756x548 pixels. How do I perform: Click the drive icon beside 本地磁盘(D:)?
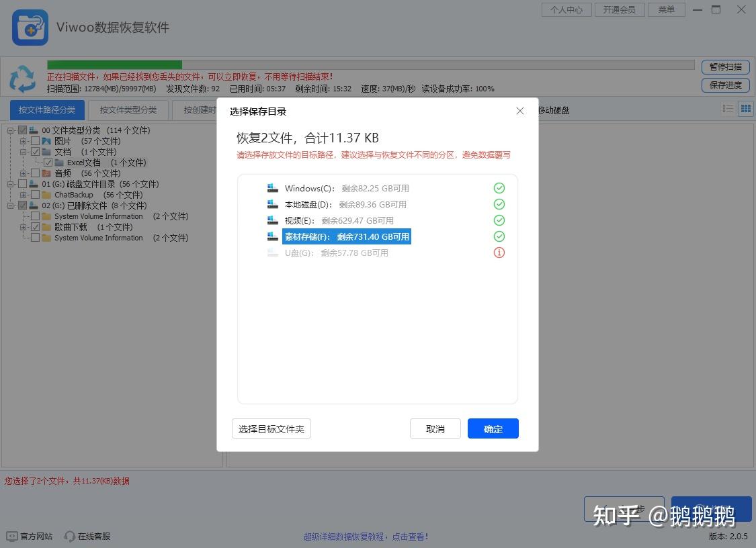(x=272, y=204)
